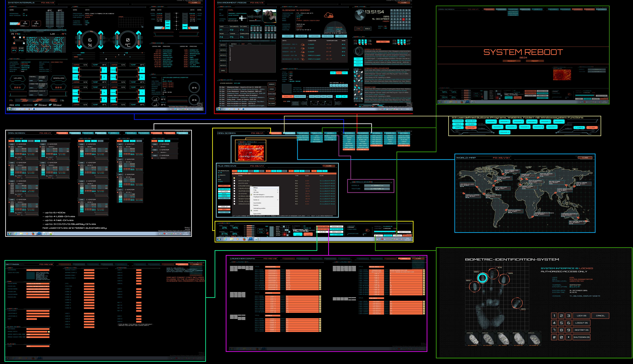Image resolution: width=633 pixels, height=364 pixels.
Task: Click the F6 Downloads shortcut tile in User-Data
Action: click(x=244, y=35)
